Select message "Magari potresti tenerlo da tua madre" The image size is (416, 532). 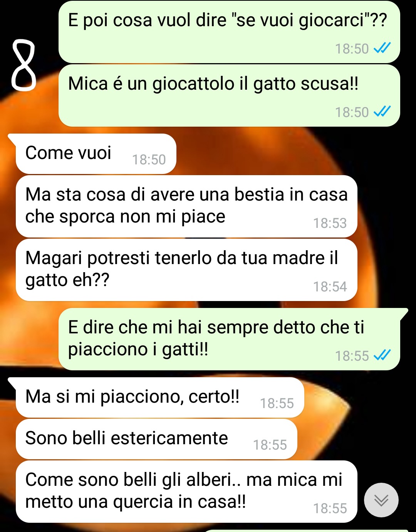(186, 270)
